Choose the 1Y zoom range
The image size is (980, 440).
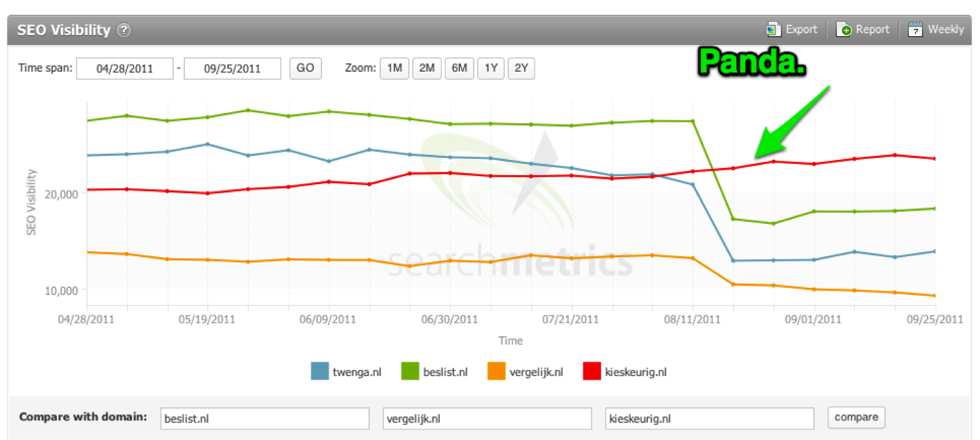click(x=491, y=69)
